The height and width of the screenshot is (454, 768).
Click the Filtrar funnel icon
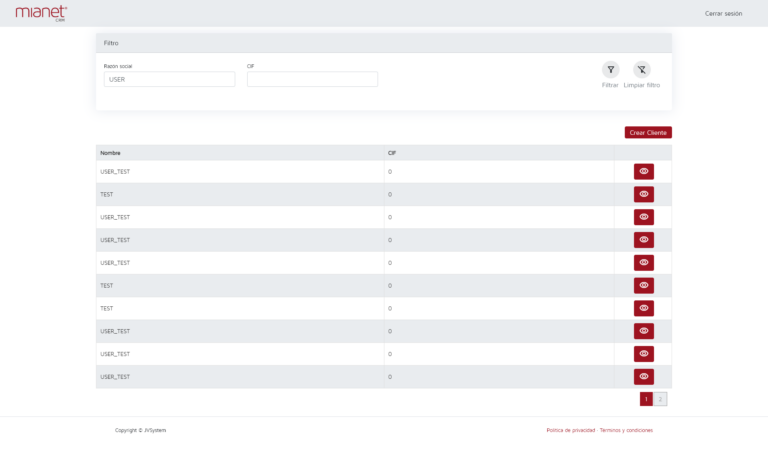(x=610, y=70)
